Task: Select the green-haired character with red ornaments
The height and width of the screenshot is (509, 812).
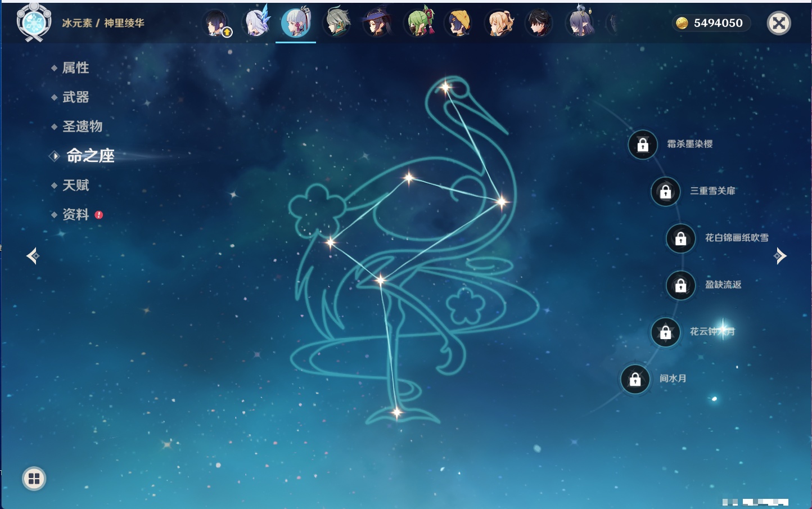Action: 418,23
